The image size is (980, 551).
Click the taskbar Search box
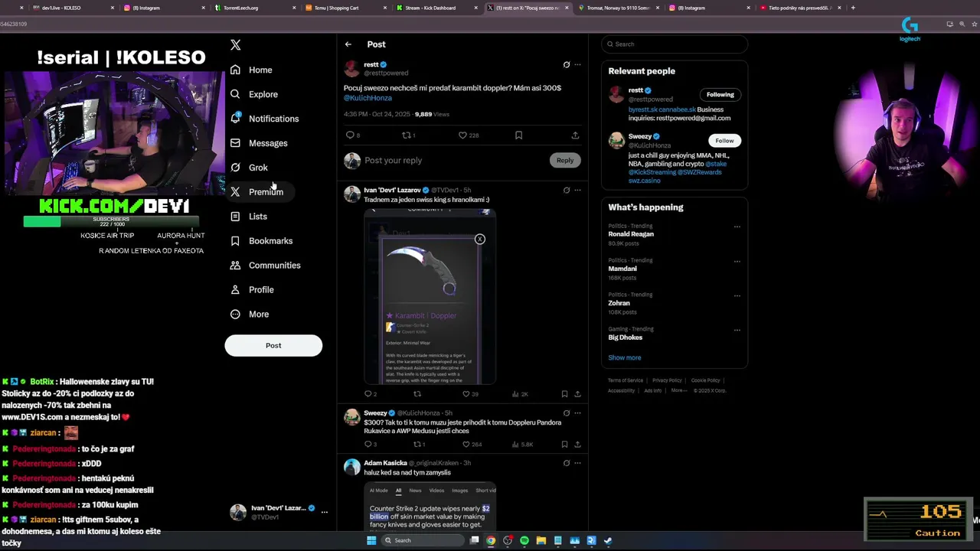click(x=423, y=540)
